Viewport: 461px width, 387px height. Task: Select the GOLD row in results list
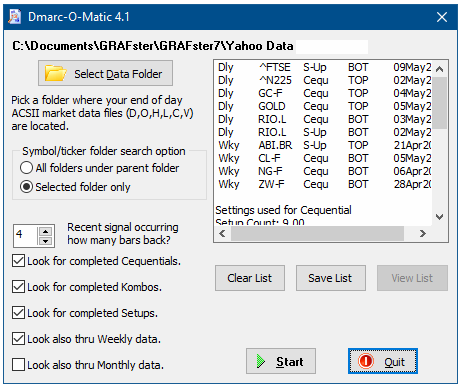324,106
